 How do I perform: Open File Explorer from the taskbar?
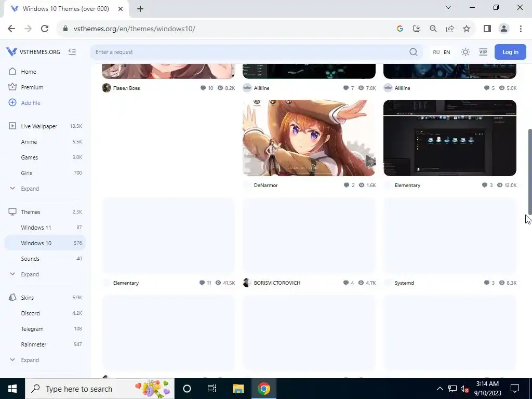click(x=238, y=389)
